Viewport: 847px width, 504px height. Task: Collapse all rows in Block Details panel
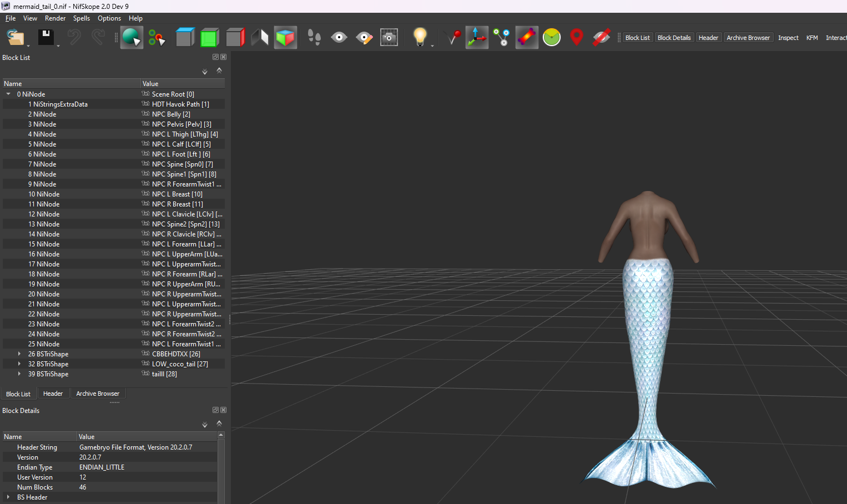(219, 424)
